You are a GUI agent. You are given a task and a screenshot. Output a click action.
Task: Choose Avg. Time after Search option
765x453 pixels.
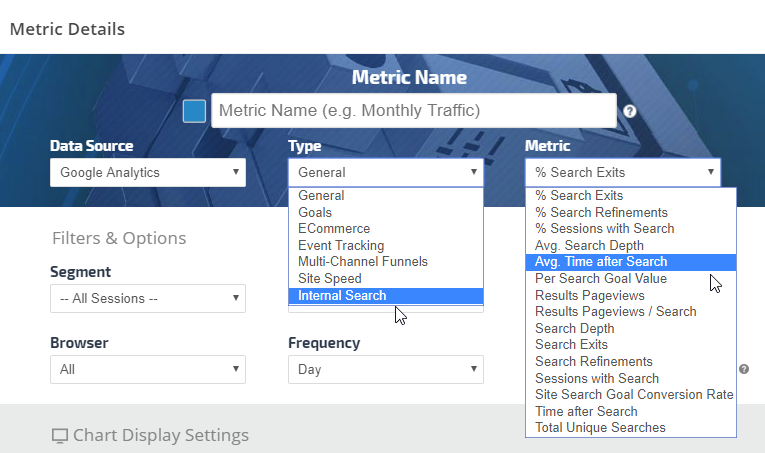coord(630,262)
